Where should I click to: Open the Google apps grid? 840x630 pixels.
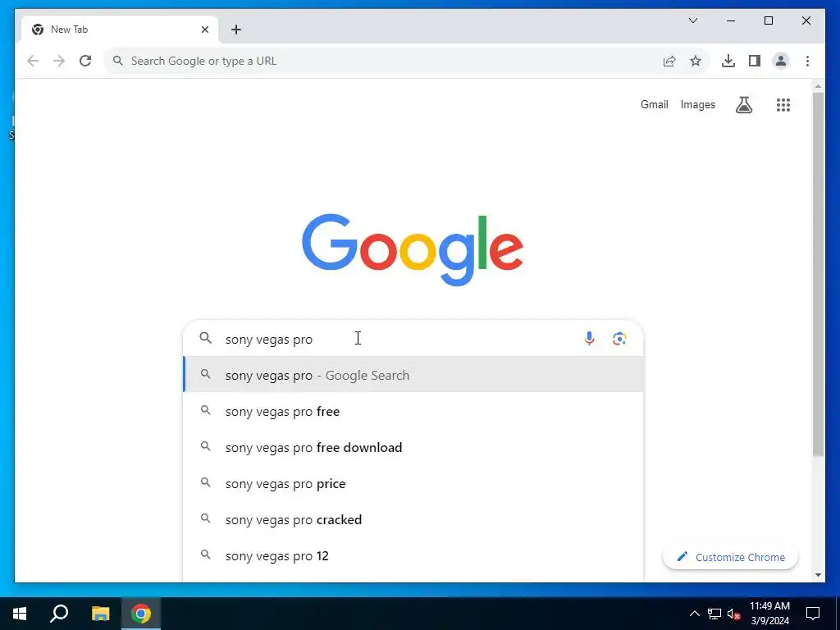783,105
